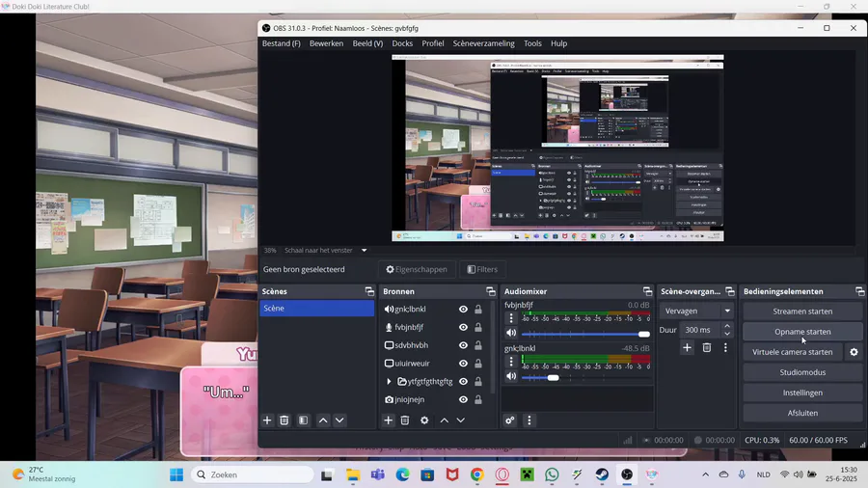This screenshot has height=488, width=868.
Task: Undock the Bronnen panel
Action: pyautogui.click(x=491, y=291)
